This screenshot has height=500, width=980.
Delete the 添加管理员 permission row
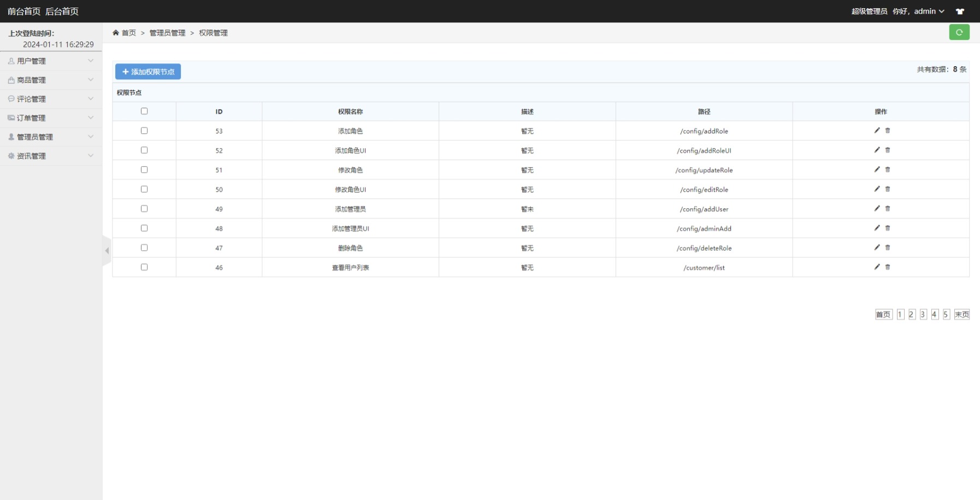[888, 208]
